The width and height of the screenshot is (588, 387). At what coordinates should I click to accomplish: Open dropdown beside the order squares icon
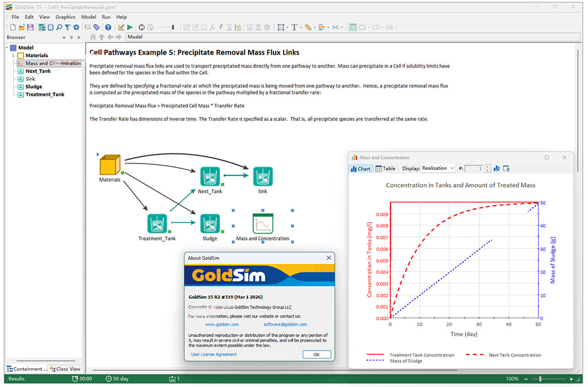(314, 27)
